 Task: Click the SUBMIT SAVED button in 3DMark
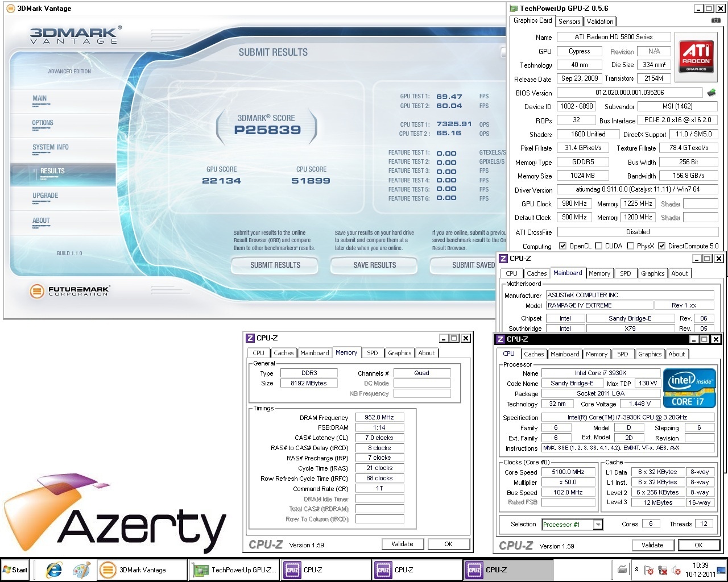468,265
